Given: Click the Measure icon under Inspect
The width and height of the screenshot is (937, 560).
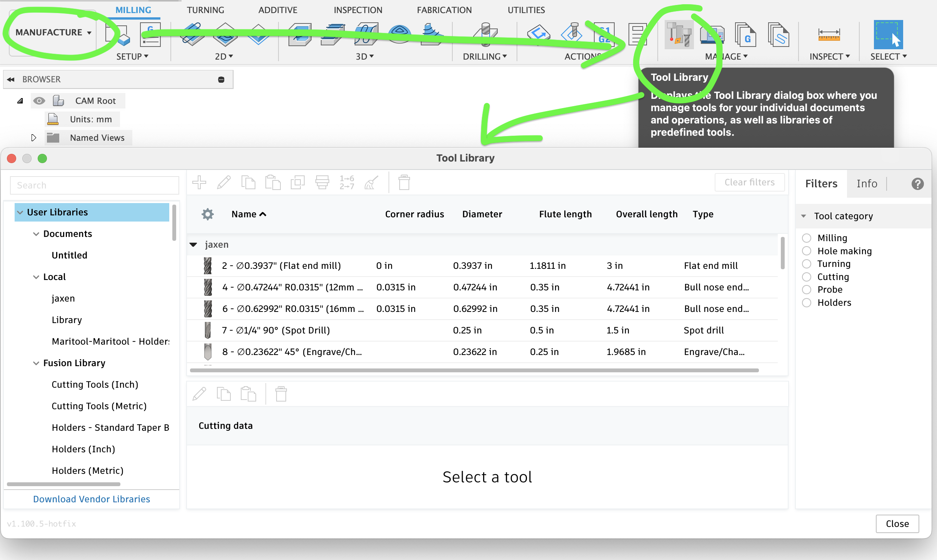Looking at the screenshot, I should click(829, 35).
